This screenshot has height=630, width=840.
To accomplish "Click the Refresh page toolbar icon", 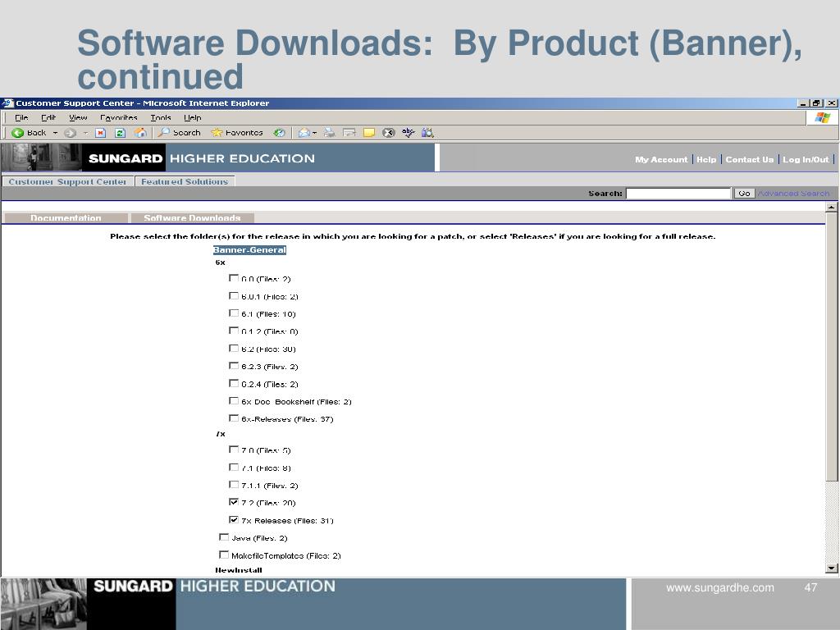I will click(120, 133).
